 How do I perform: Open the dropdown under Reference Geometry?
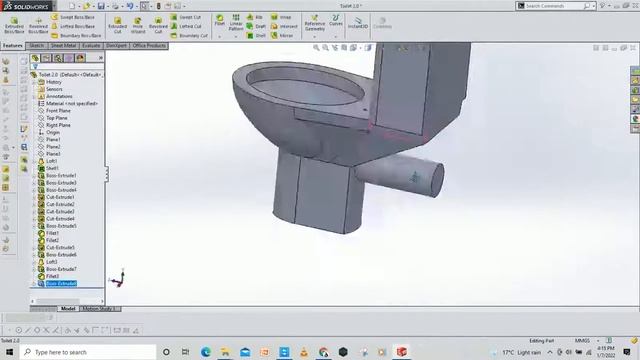coord(315,37)
